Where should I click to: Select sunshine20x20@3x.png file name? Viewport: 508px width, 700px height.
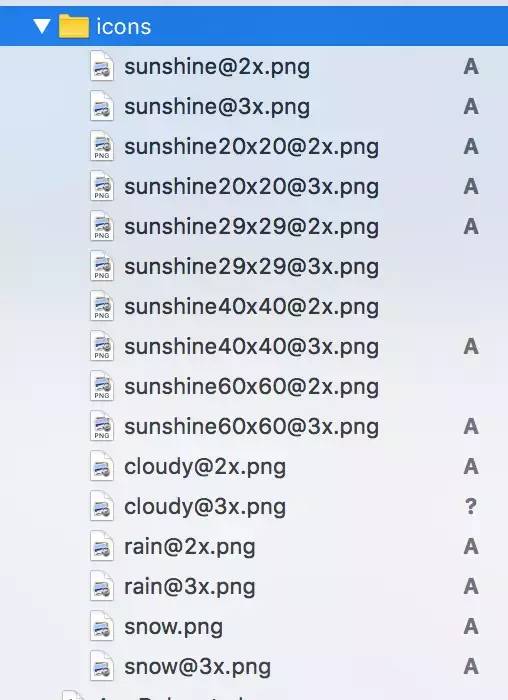pyautogui.click(x=252, y=188)
